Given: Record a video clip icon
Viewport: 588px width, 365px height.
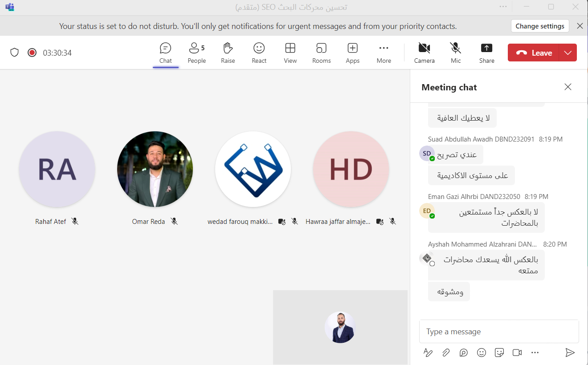Looking at the screenshot, I should (517, 353).
